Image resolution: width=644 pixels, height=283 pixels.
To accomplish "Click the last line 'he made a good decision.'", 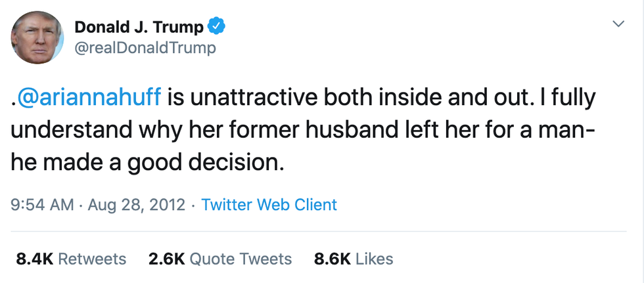I will 148,160.
